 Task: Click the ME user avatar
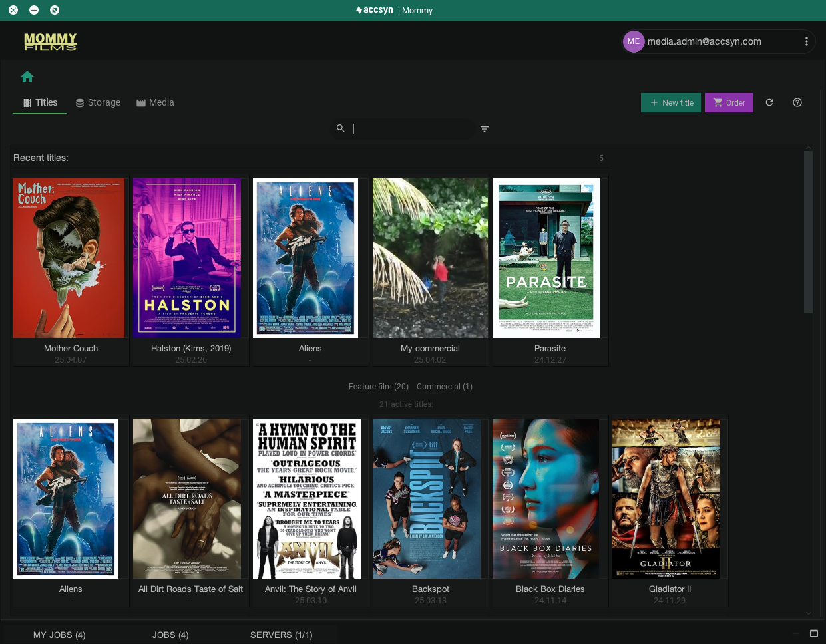click(634, 41)
